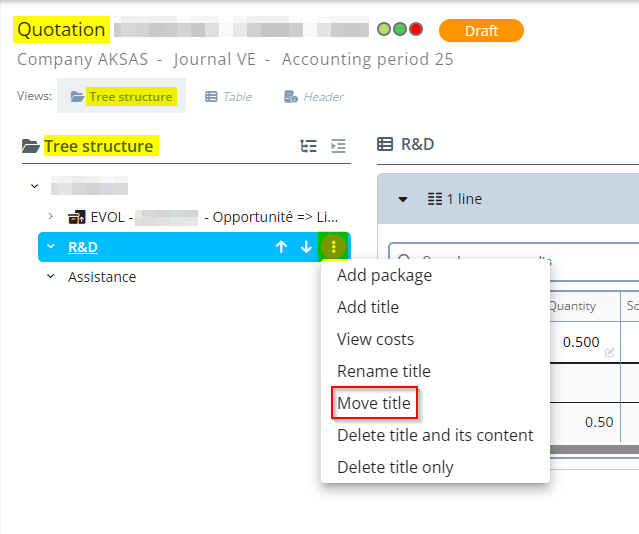Click the edit icon in Quantity cell
Viewport: 639px width, 534px height.
pyautogui.click(x=610, y=352)
